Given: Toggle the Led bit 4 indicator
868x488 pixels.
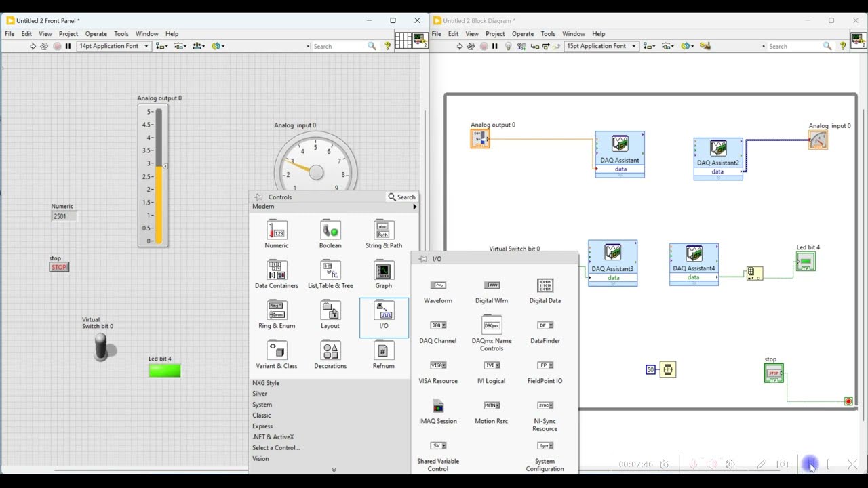Looking at the screenshot, I should (165, 370).
